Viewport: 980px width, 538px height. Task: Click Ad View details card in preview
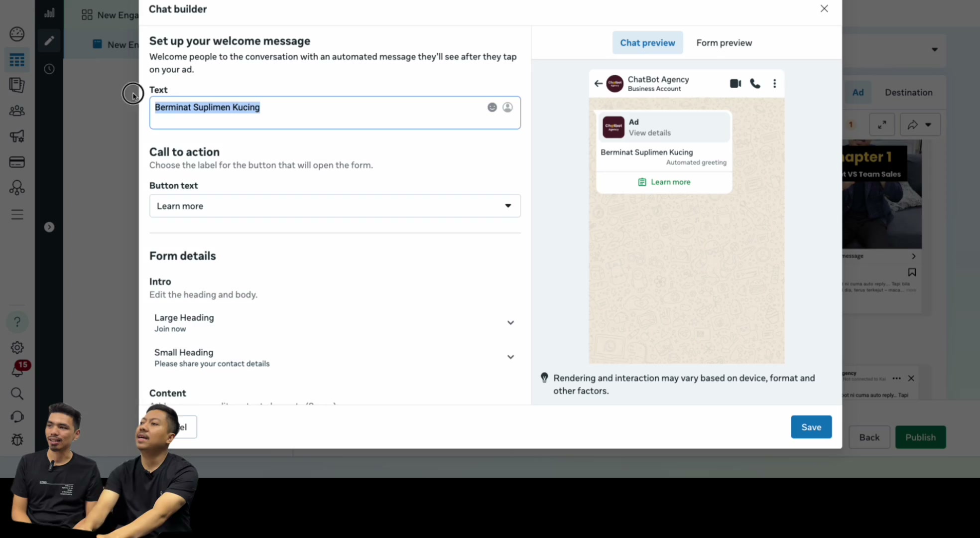point(664,128)
